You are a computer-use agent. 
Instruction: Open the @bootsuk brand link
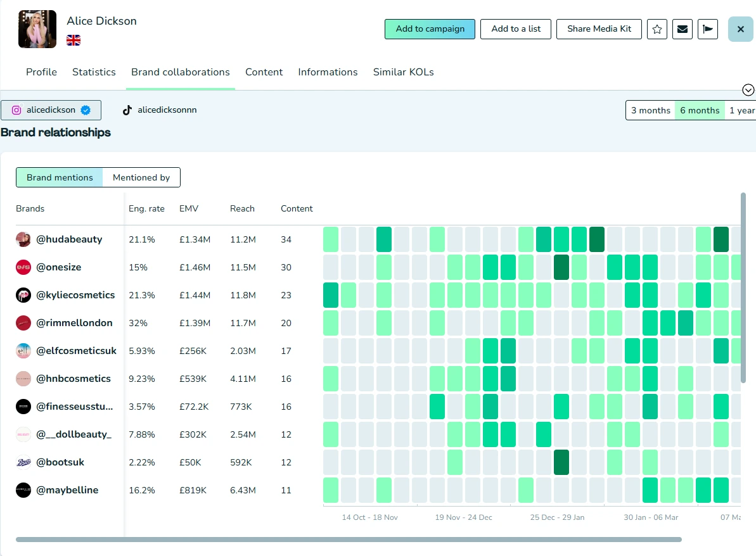[x=60, y=462]
